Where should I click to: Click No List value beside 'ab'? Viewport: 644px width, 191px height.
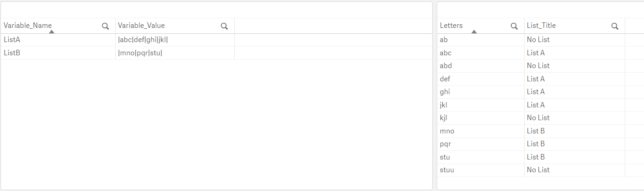click(538, 40)
